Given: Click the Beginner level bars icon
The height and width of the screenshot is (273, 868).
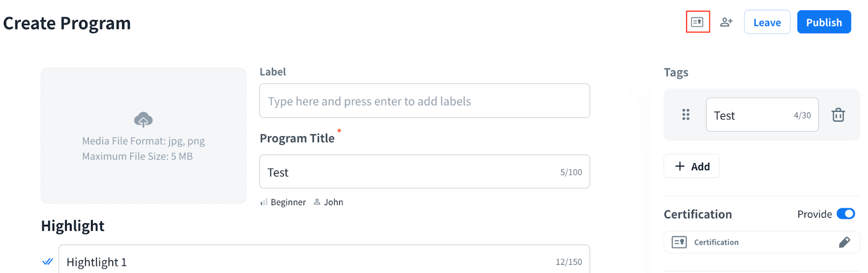Looking at the screenshot, I should [264, 202].
